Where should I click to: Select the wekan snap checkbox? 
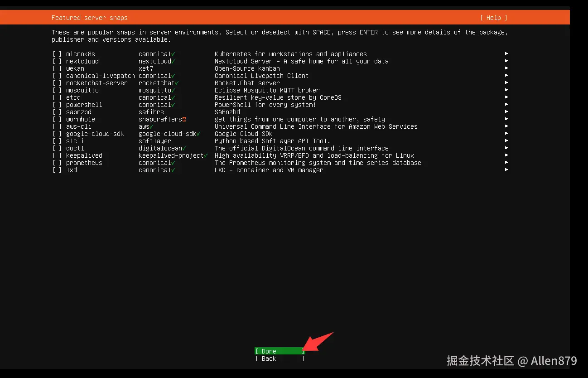[x=57, y=68]
